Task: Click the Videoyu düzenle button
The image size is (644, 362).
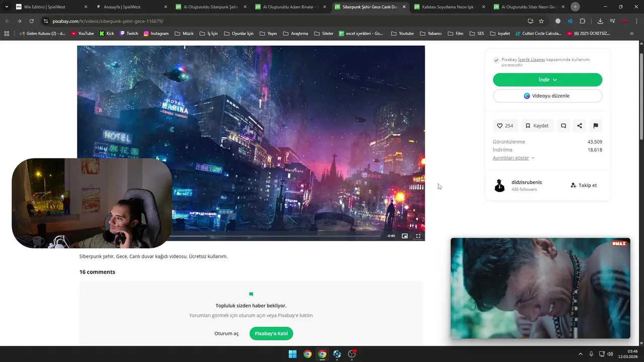Action: pos(547,96)
